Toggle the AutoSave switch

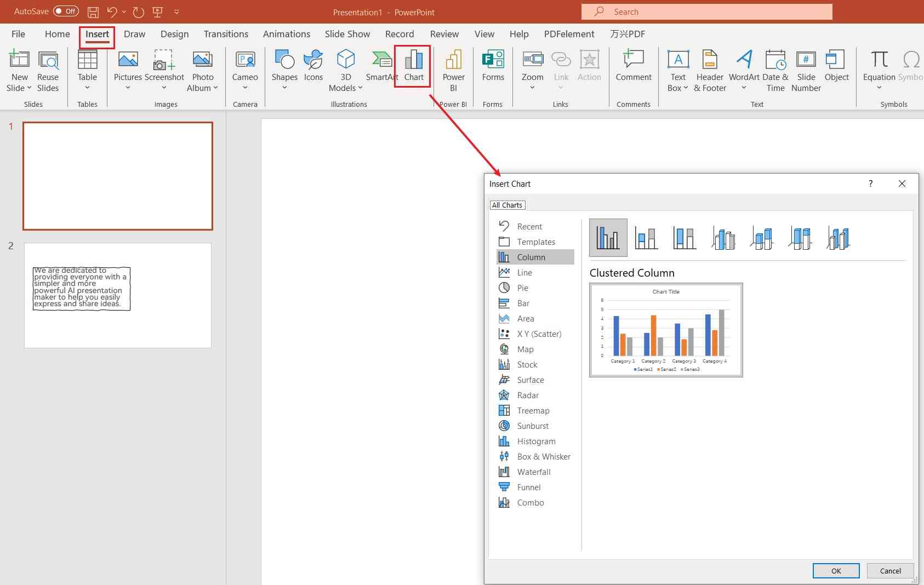pyautogui.click(x=66, y=11)
